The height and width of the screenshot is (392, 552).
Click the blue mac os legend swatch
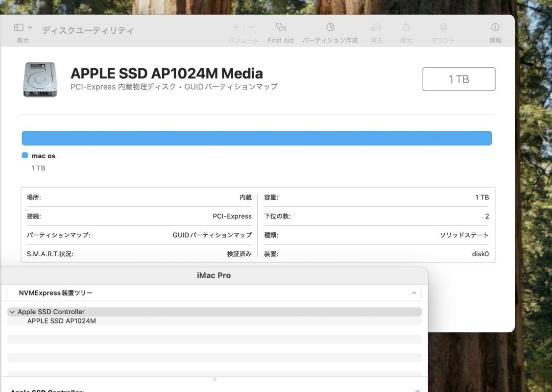[x=25, y=155]
